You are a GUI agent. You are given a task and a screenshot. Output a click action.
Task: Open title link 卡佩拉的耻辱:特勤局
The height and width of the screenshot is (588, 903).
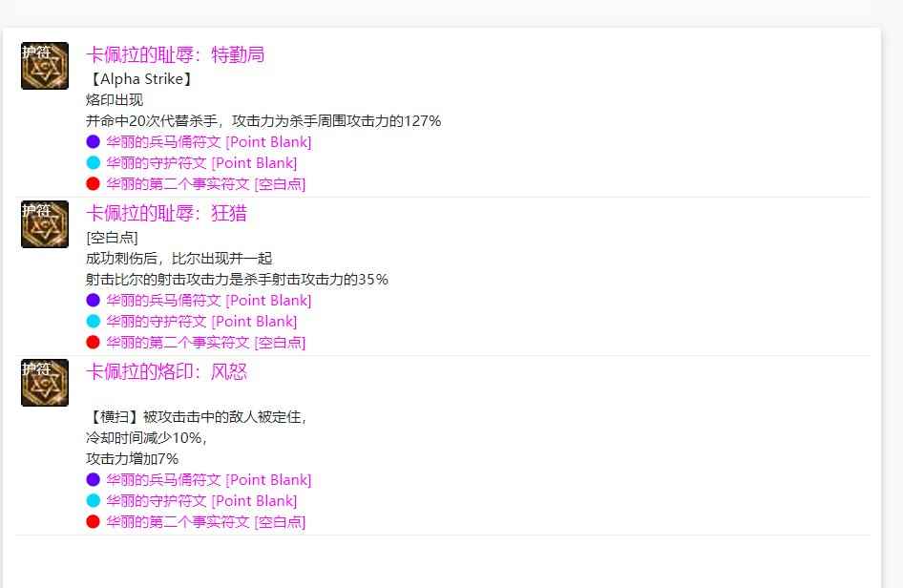click(x=175, y=54)
